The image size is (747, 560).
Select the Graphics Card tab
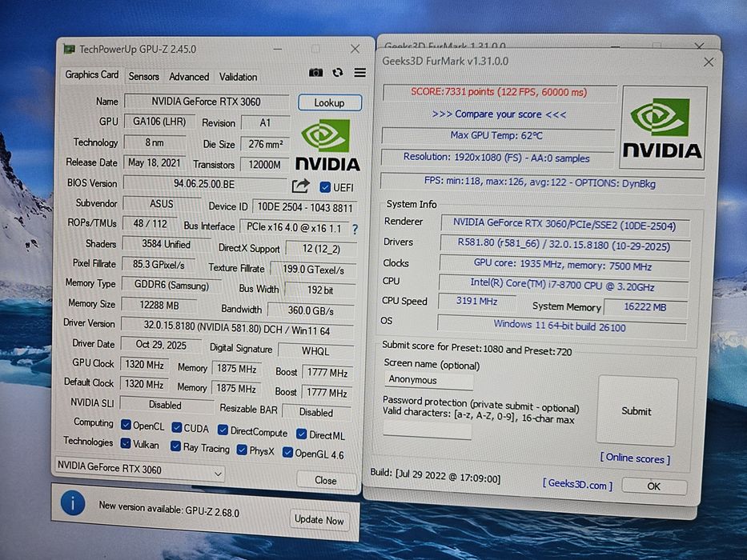(92, 74)
